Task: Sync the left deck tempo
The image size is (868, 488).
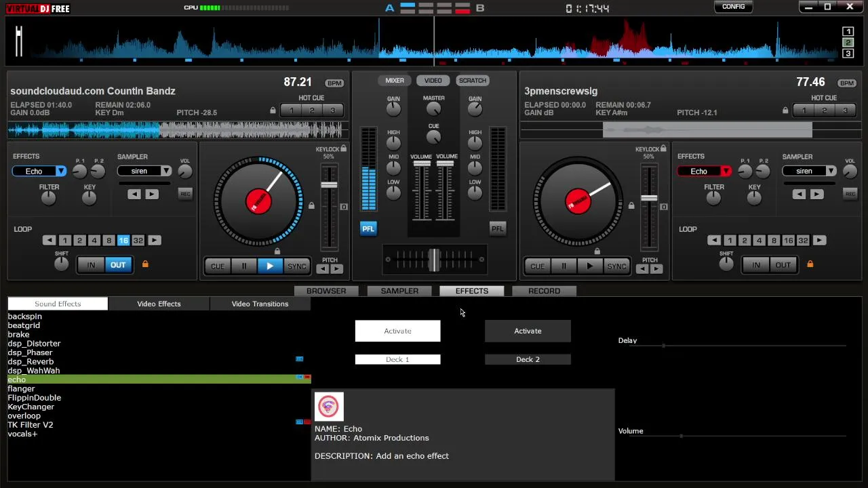Action: point(296,266)
